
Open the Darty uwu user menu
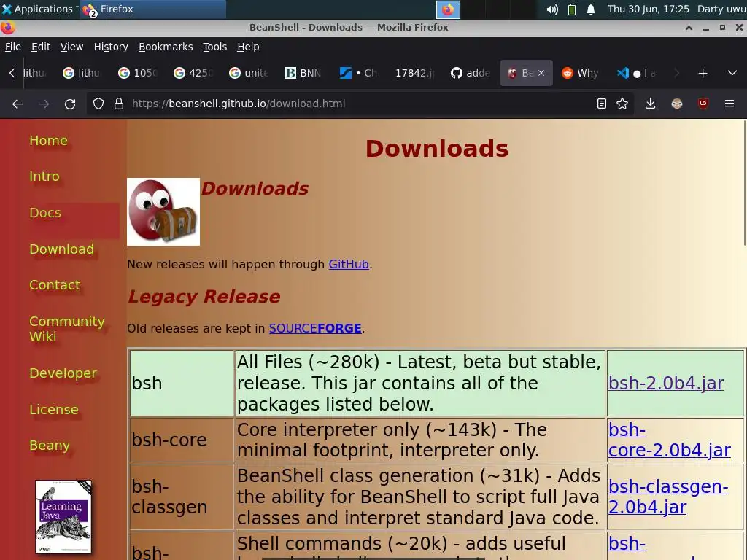point(721,9)
